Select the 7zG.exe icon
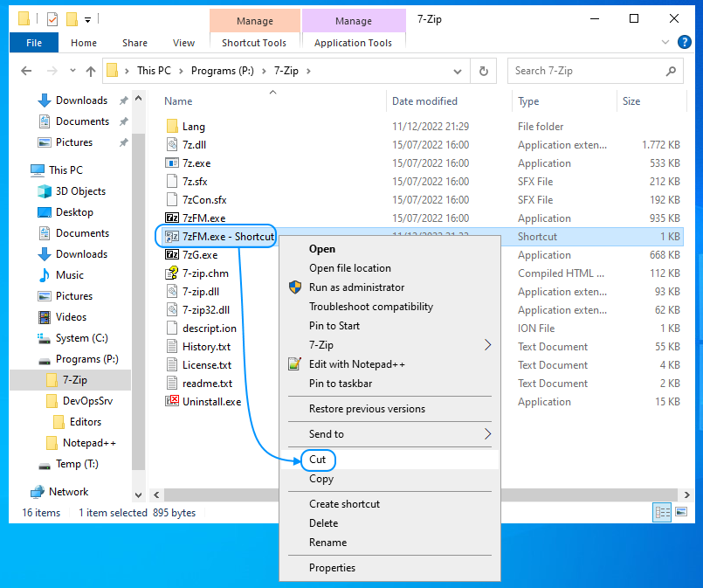The height and width of the screenshot is (588, 703). 172,255
